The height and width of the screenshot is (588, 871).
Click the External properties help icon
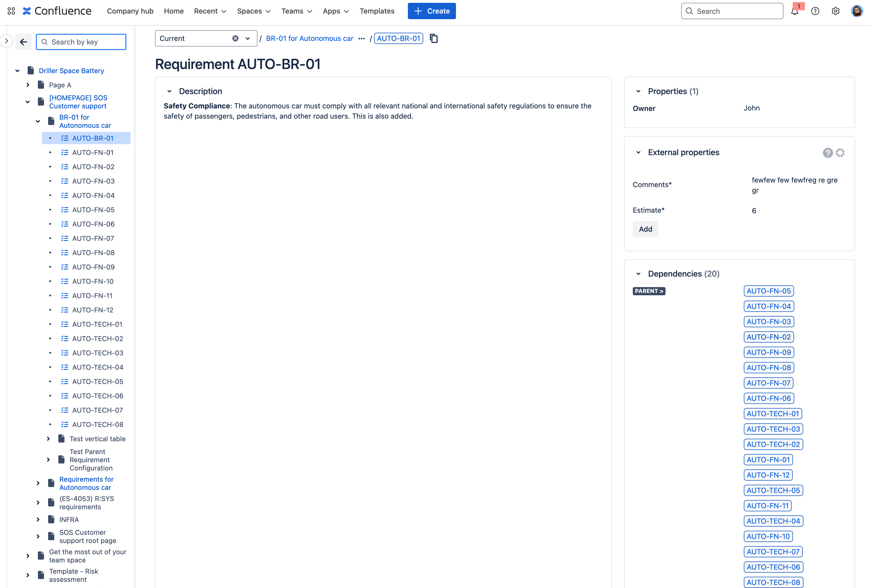tap(828, 153)
